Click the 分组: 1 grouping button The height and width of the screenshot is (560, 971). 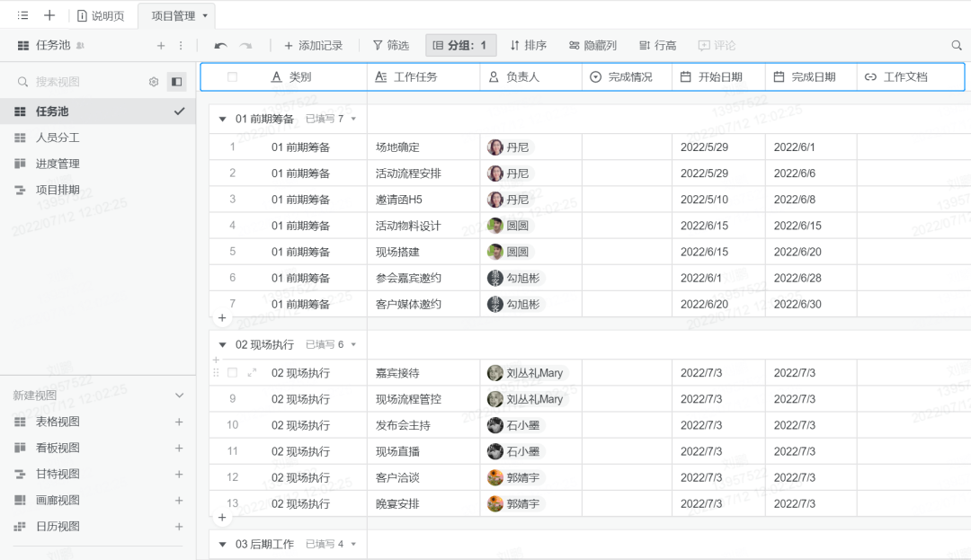[460, 45]
